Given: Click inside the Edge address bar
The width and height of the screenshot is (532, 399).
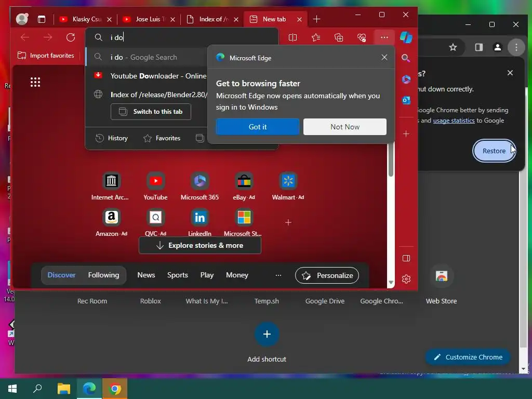Looking at the screenshot, I should click(182, 37).
